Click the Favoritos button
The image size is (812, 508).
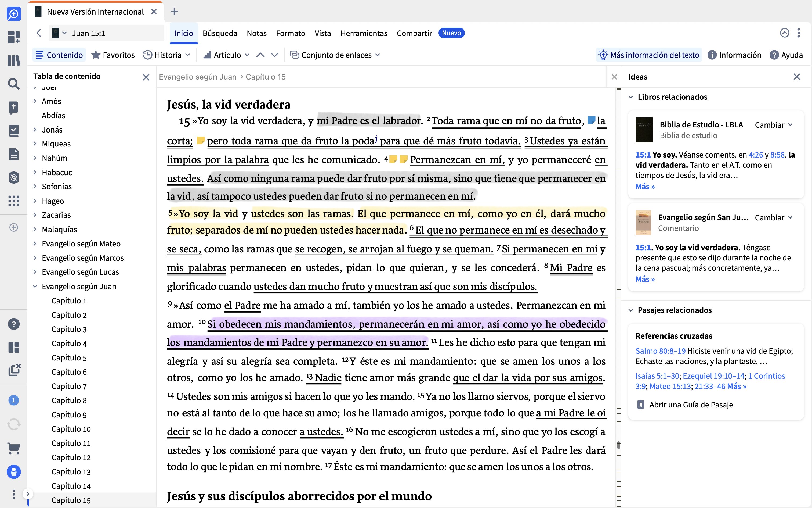pos(113,55)
